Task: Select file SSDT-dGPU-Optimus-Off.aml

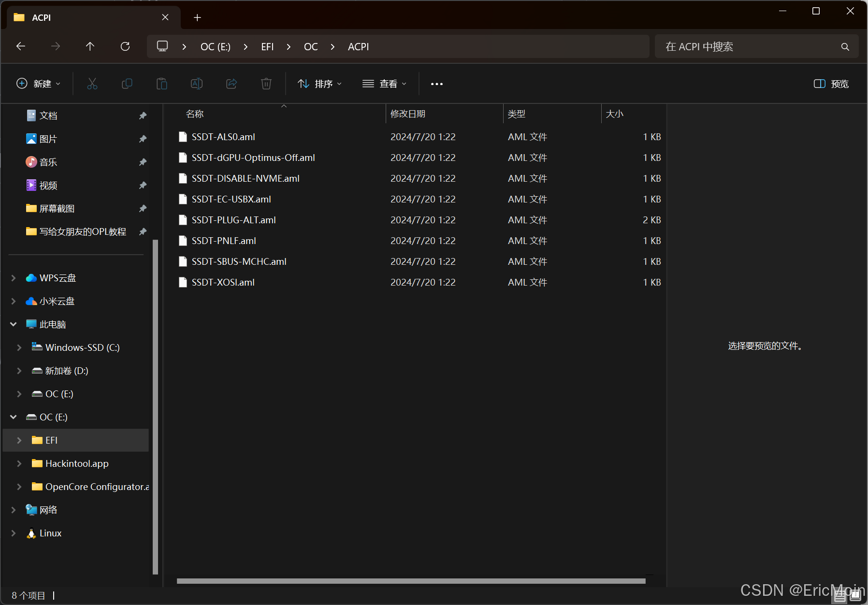Action: tap(253, 158)
